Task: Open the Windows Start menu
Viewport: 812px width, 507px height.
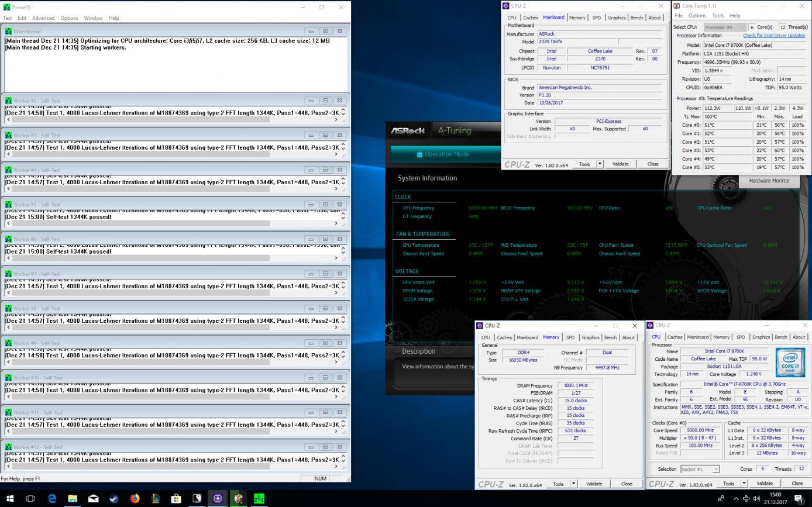Action: pyautogui.click(x=10, y=498)
